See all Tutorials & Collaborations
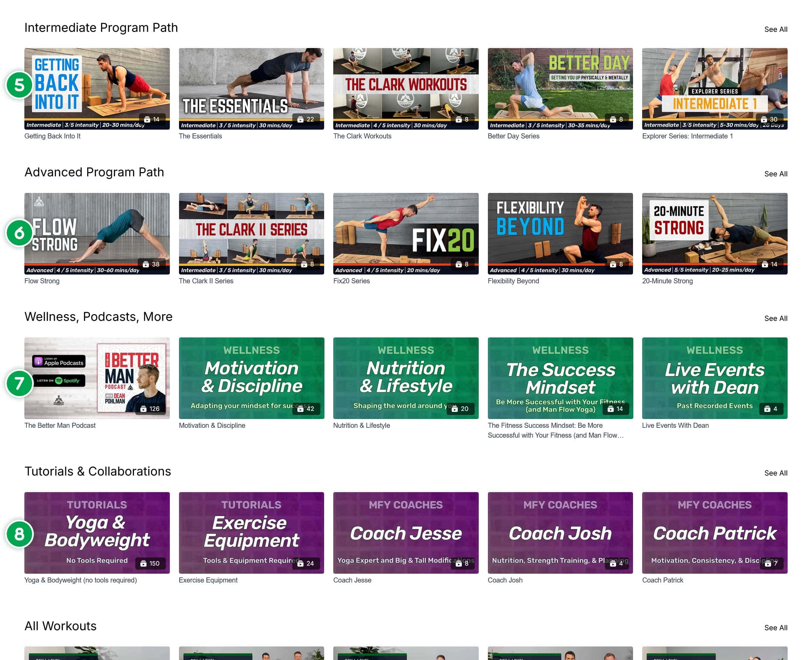 click(775, 473)
